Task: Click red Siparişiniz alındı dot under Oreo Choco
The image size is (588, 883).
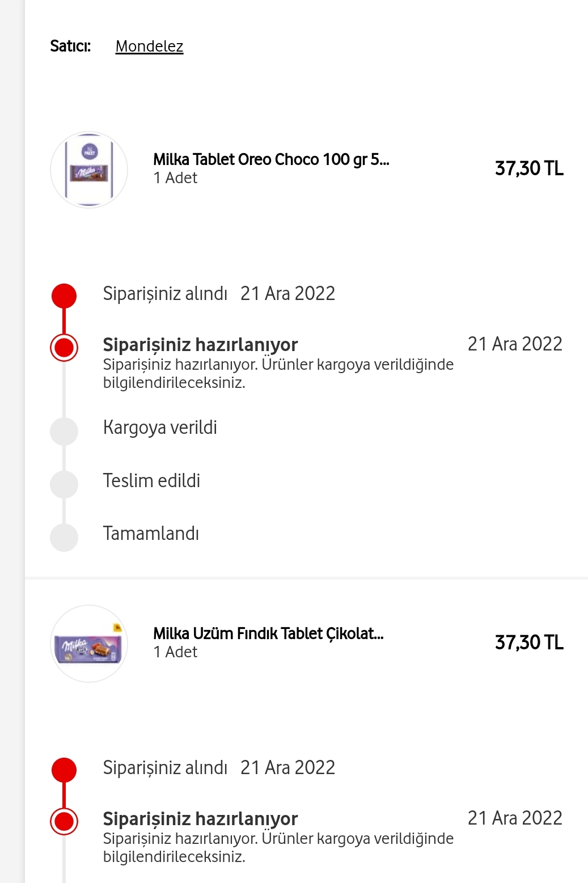Action: pos(64,295)
